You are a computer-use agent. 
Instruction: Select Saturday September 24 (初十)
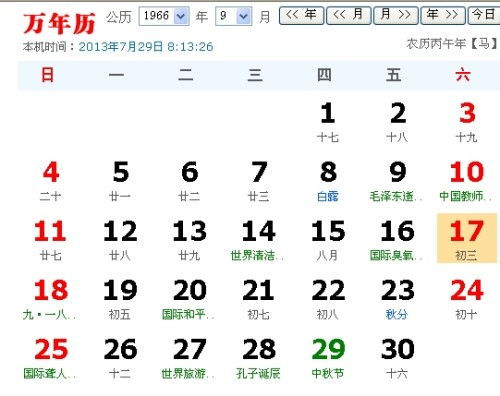pyautogui.click(x=467, y=299)
